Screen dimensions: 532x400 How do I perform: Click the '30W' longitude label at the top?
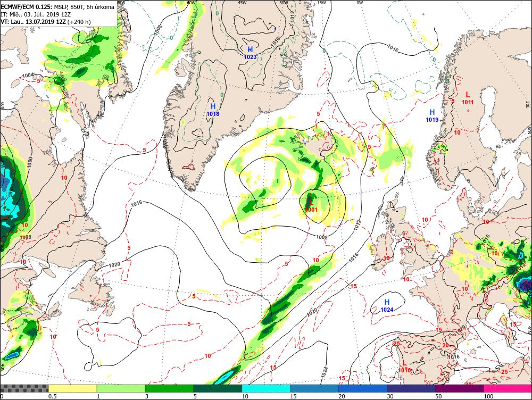(x=284, y=3)
